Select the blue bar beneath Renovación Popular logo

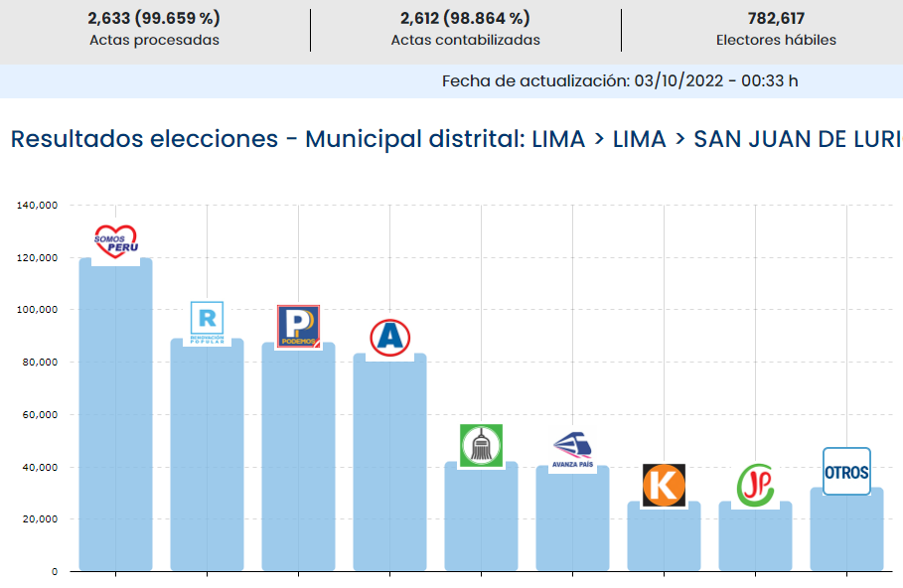(207, 457)
